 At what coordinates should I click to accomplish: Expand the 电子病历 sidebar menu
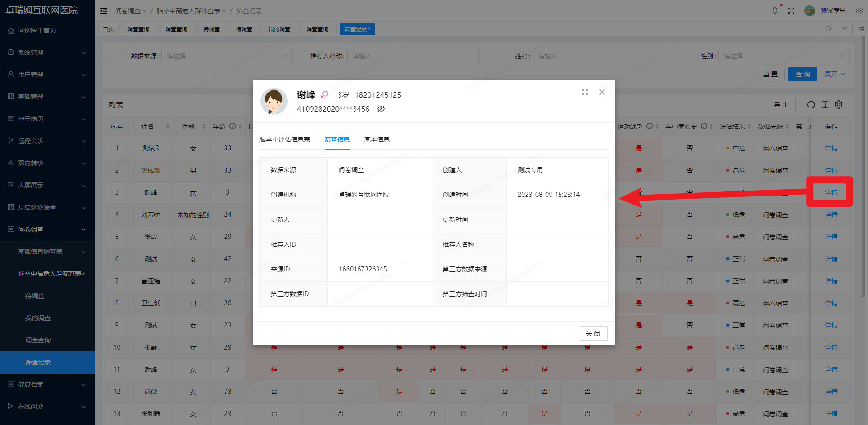tap(47, 119)
